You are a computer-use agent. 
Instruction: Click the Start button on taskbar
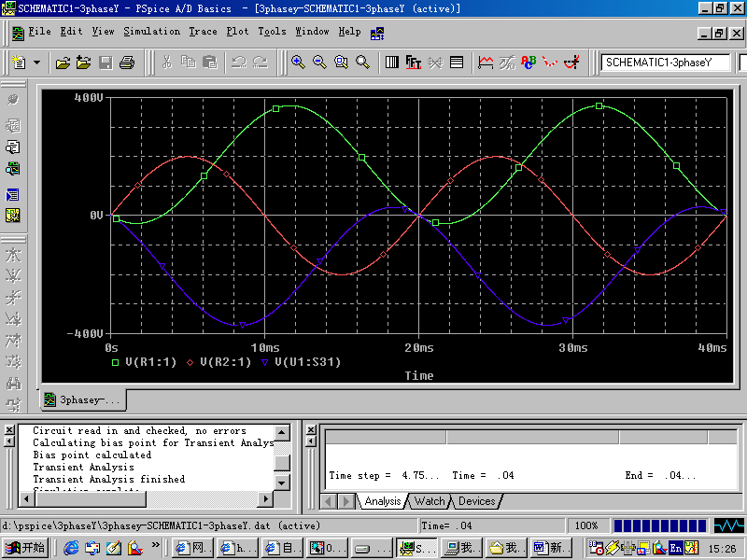click(26, 548)
